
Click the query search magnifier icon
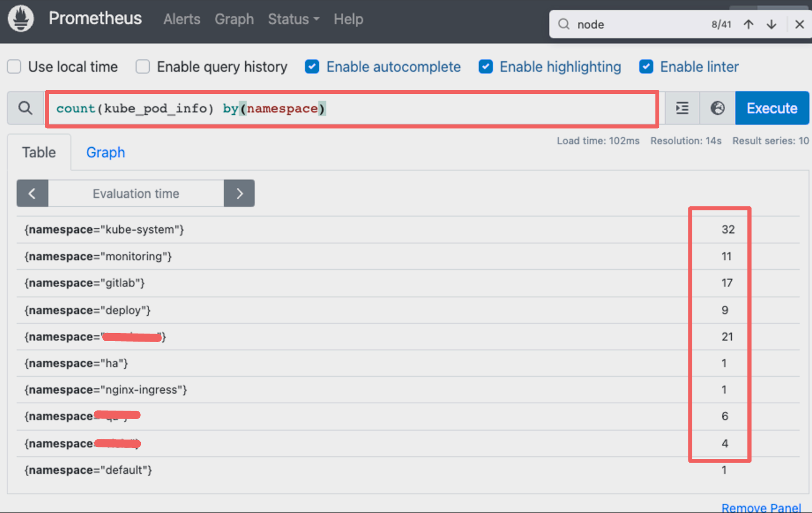pyautogui.click(x=25, y=108)
